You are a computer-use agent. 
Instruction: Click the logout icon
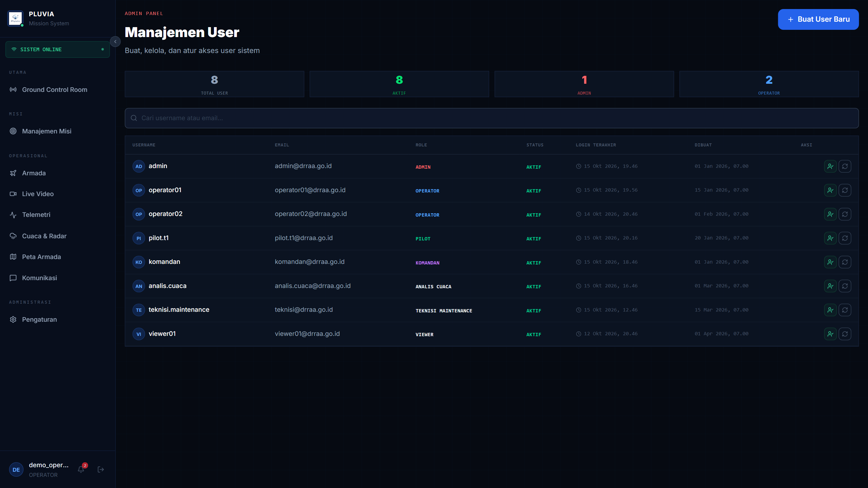point(101,470)
